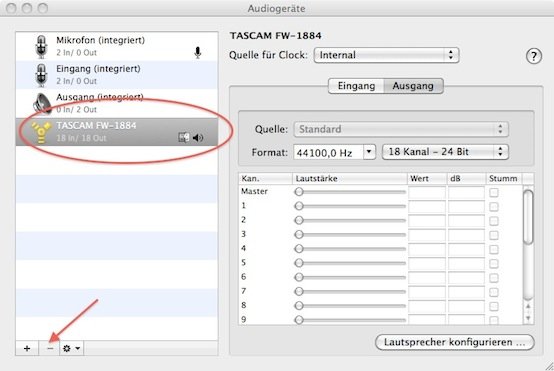Viewport: 554px width, 371px height.
Task: Open the gear action menu
Action: [72, 348]
